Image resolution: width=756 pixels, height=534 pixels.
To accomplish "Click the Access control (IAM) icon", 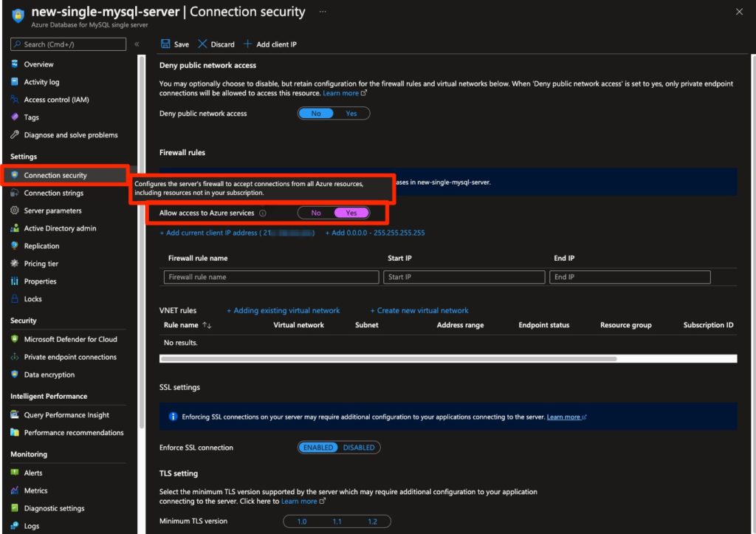I will click(15, 100).
